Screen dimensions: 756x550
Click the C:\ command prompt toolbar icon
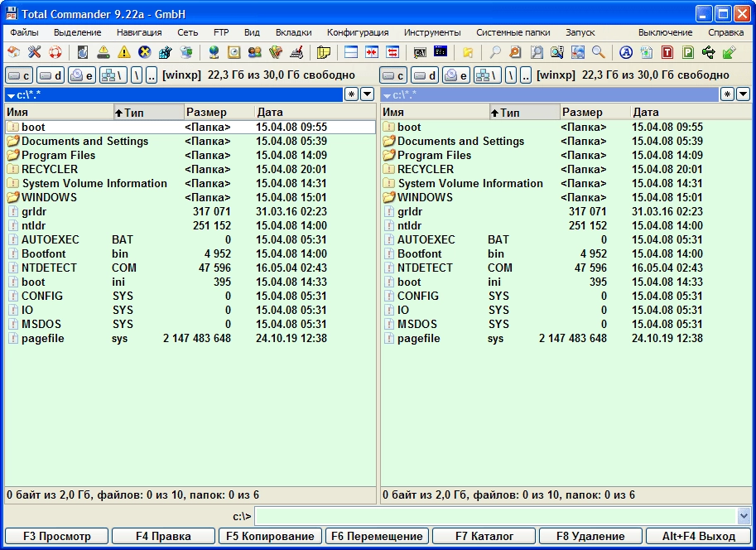pyautogui.click(x=420, y=52)
